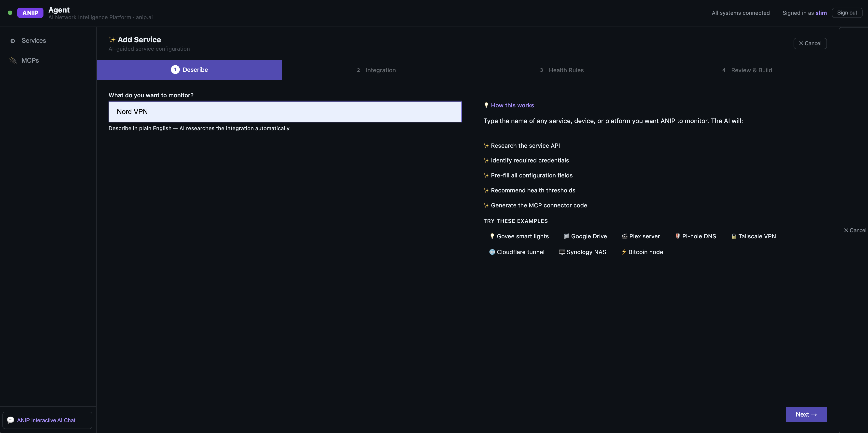Click the 'How this works' heading
The image size is (868, 433).
(512, 105)
